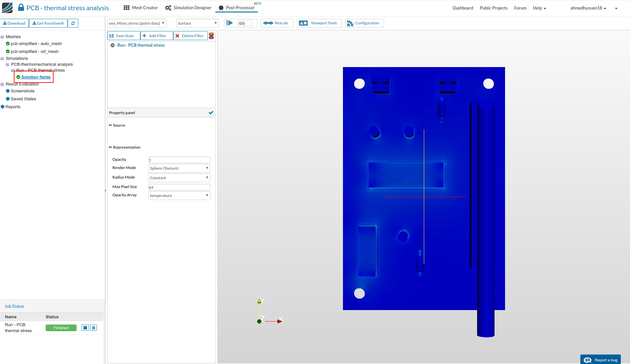Click Add Filter
Image resolution: width=630 pixels, height=364 pixels.
coord(157,36)
